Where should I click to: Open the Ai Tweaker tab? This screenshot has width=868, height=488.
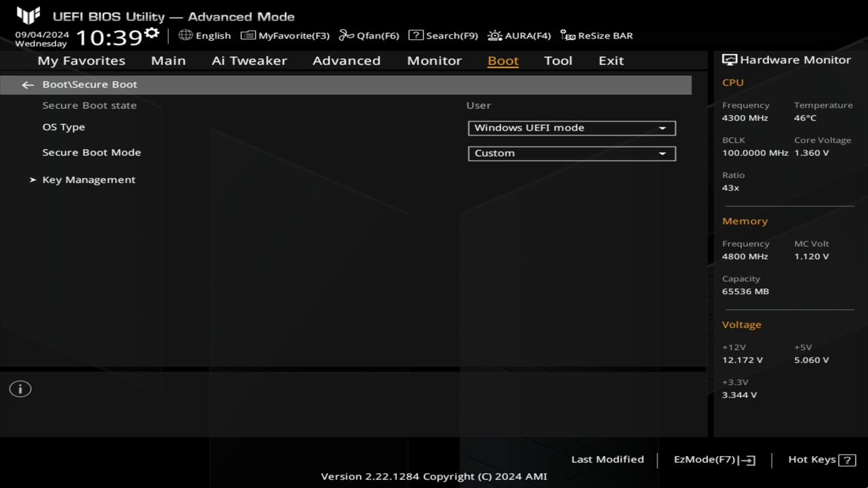click(249, 60)
